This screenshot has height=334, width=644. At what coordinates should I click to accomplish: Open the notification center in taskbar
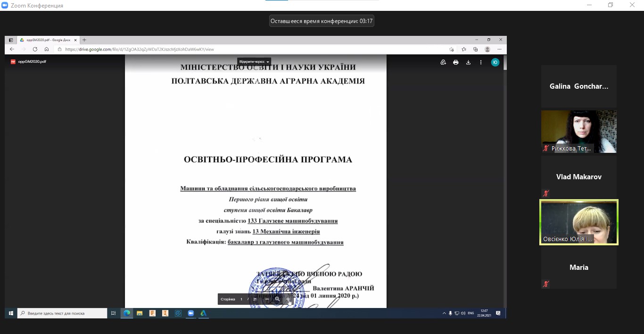[x=498, y=313]
